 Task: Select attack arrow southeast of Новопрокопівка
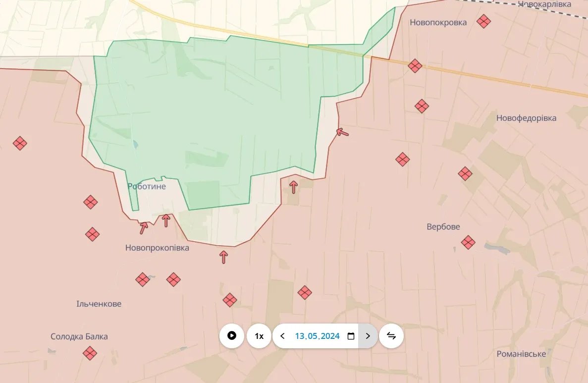pyautogui.click(x=224, y=257)
